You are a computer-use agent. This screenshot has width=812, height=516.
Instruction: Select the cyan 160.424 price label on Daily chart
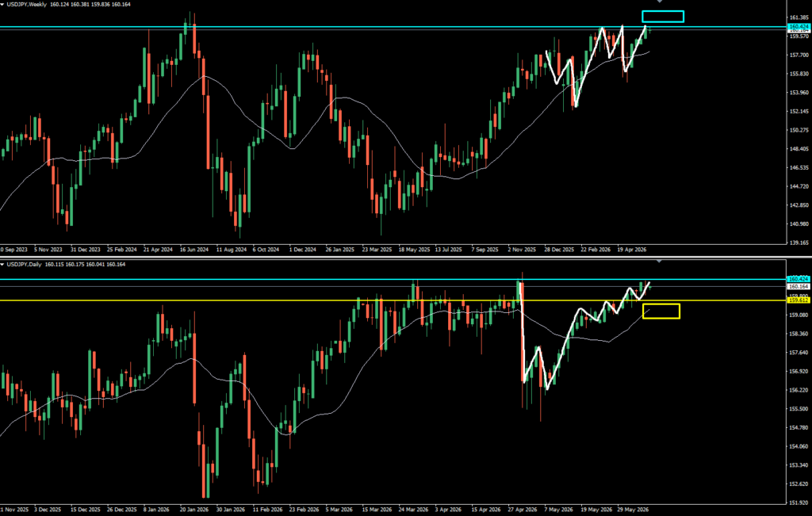[x=799, y=279]
